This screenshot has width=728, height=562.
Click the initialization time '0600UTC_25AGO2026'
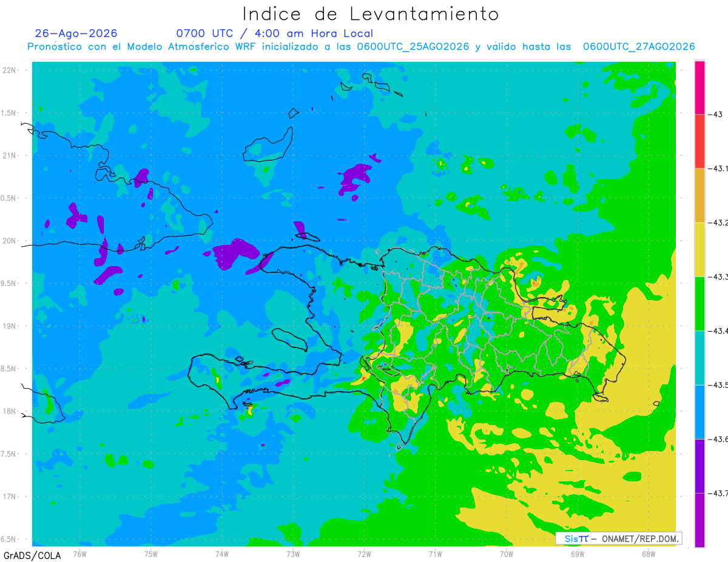413,47
